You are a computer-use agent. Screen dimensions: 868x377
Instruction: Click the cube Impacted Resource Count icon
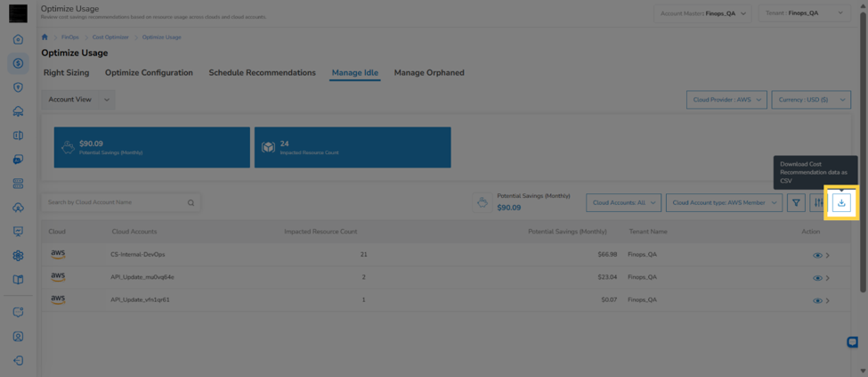269,147
